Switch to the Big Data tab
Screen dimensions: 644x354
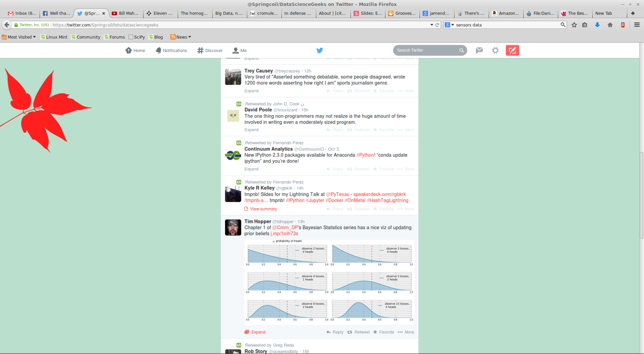pyautogui.click(x=229, y=13)
